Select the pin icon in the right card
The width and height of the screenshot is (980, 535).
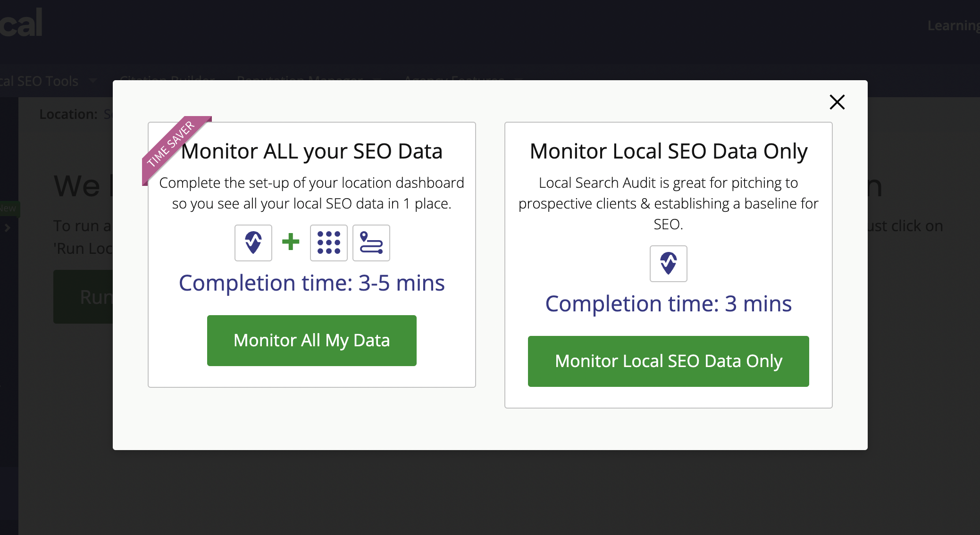pos(668,264)
